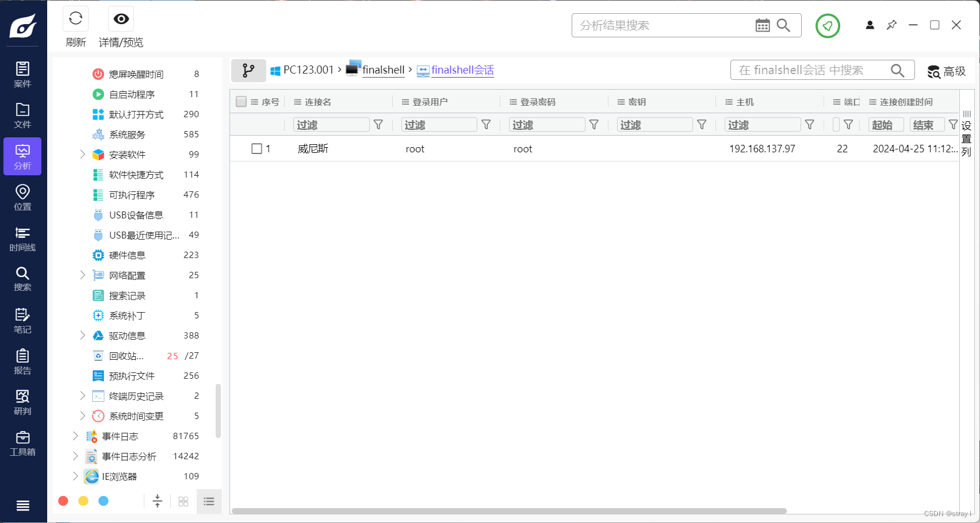This screenshot has width=980, height=523.
Task: Expand the 事件日志分析 tree node
Action: tap(75, 456)
